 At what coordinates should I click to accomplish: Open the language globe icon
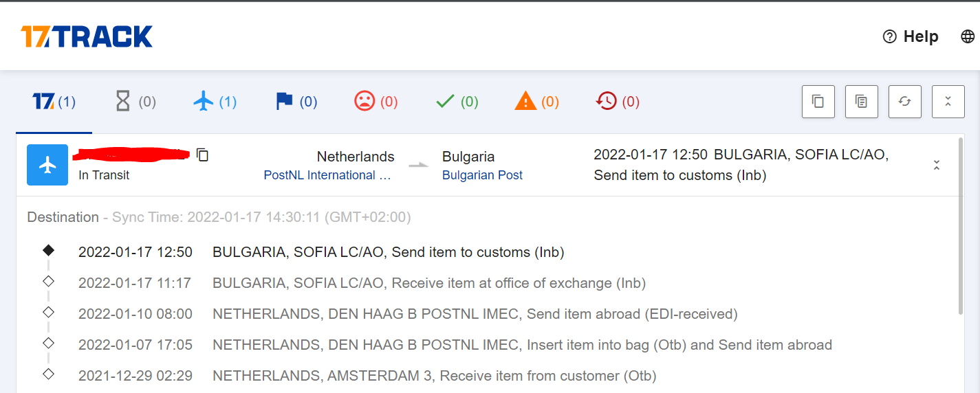click(967, 36)
